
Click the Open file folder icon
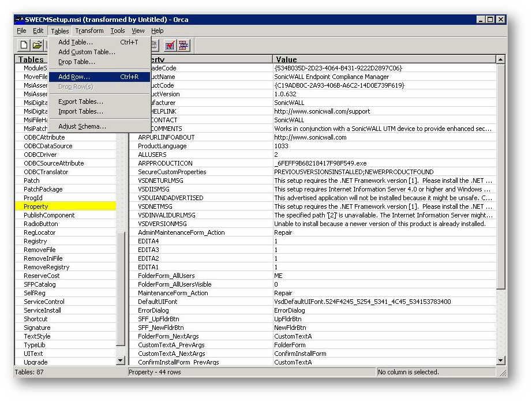click(37, 45)
